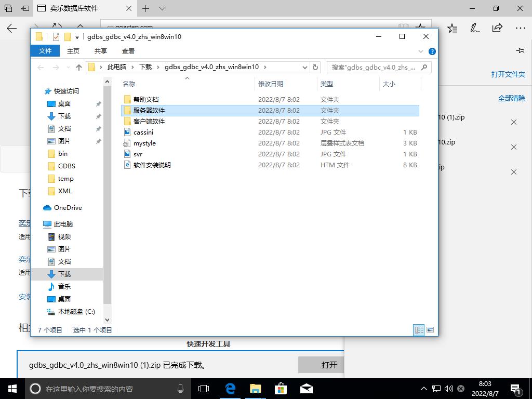Viewport: 532px width, 399px height.
Task: Switch to large icons view button
Action: point(430,330)
